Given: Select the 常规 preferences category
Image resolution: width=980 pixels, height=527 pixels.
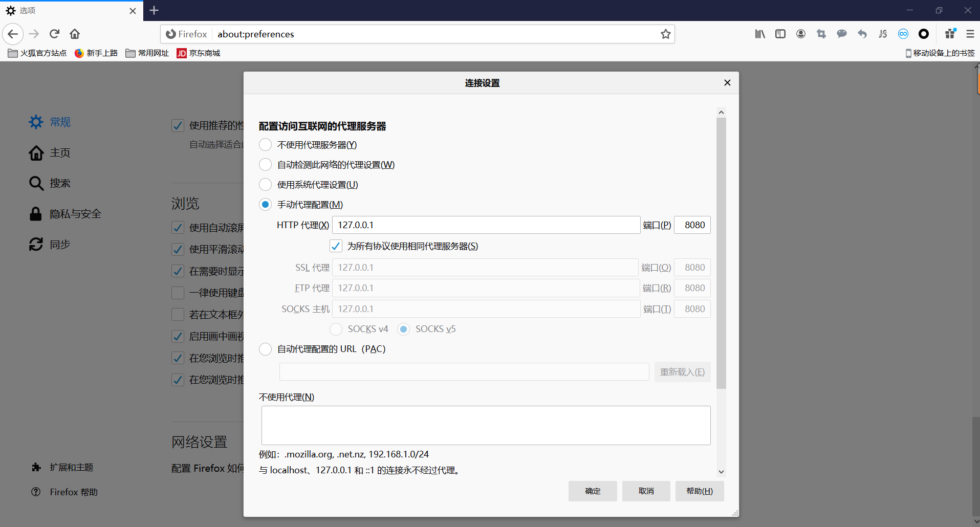Looking at the screenshot, I should 50,122.
